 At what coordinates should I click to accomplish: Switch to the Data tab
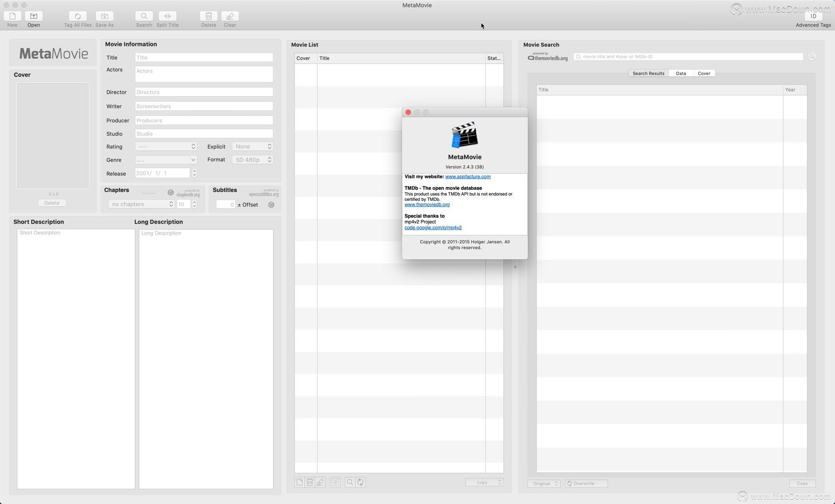[x=681, y=74]
